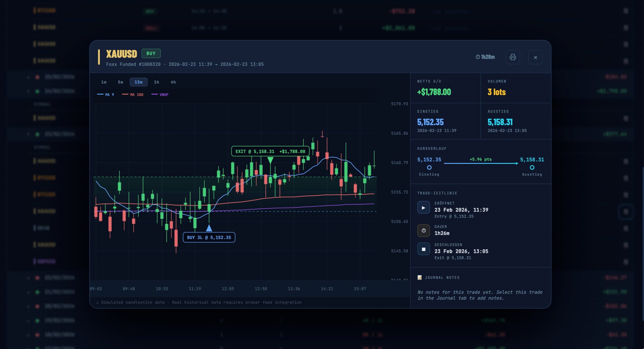Click the BUY badge next to XAUUSD
Viewport: 644px width, 349px height.
151,53
